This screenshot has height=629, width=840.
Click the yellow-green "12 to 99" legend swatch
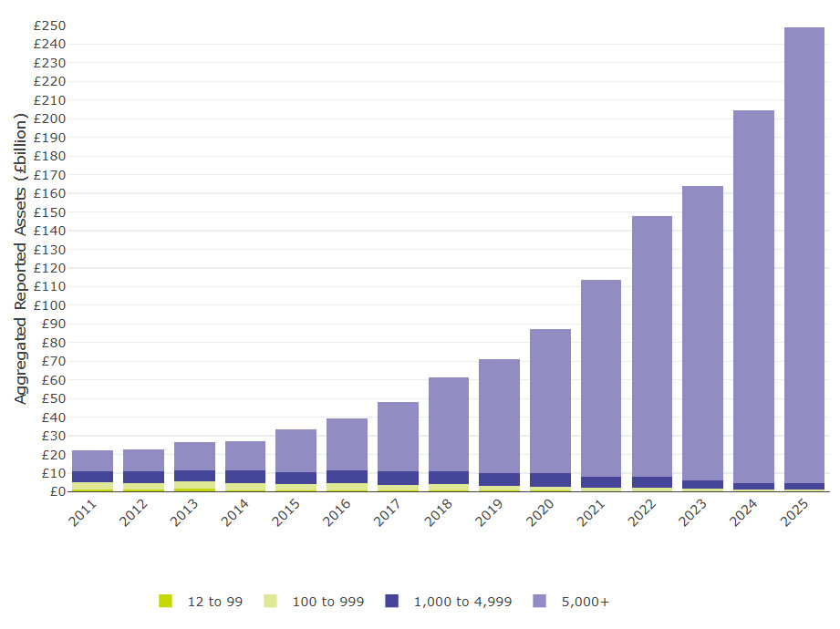tap(168, 601)
